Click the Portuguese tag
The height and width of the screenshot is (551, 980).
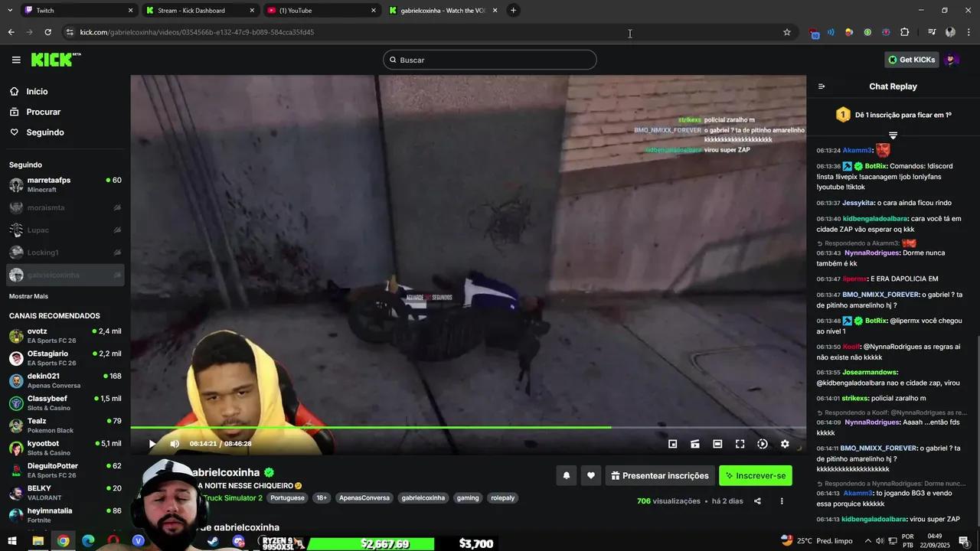[x=287, y=497]
